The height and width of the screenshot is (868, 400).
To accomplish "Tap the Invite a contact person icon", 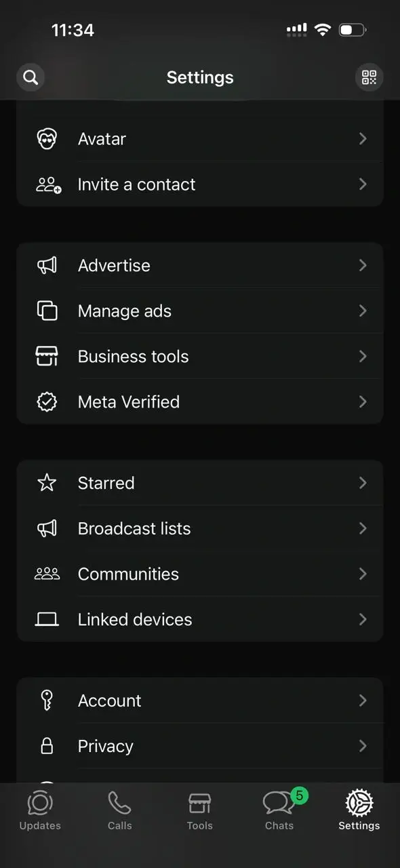I will [47, 184].
